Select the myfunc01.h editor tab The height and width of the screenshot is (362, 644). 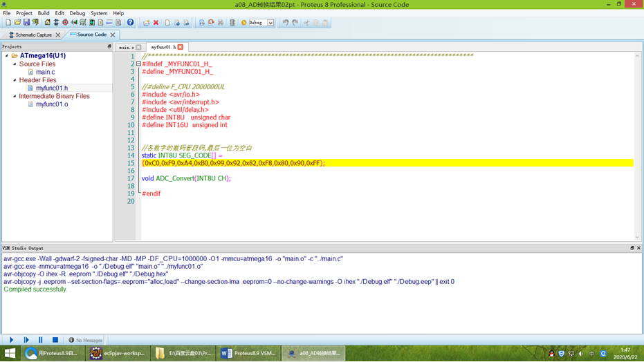tap(163, 47)
